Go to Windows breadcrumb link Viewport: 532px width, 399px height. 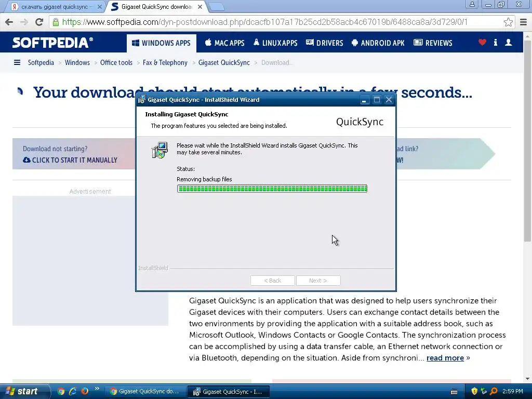click(77, 62)
